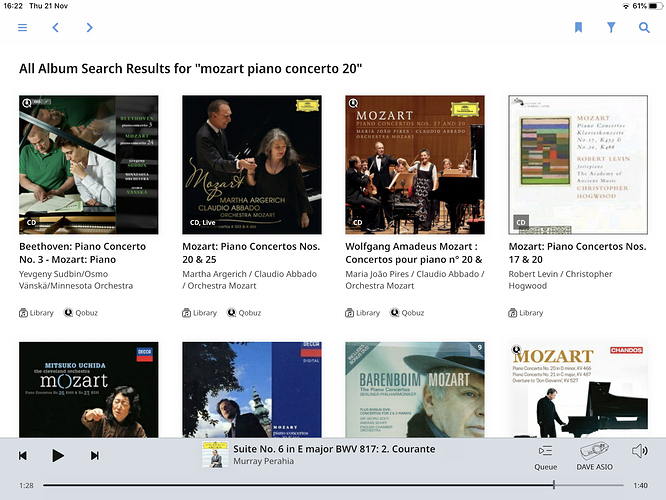Open title Mozart: Piano Concertos Nos. 20 & 25
Viewport: 666px width, 500px height.
pos(251,253)
